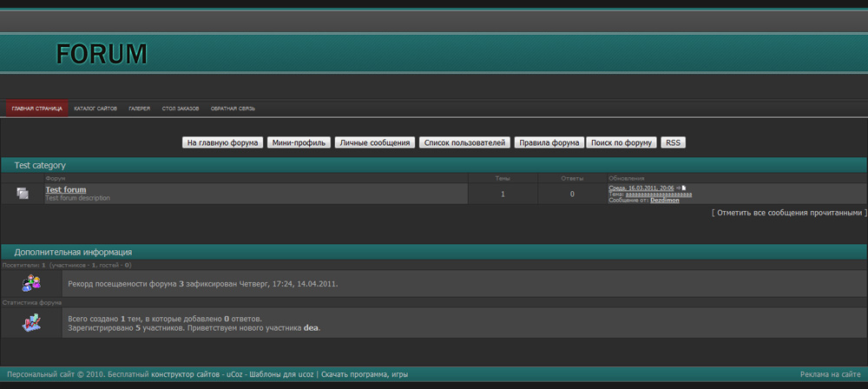
Task: View Правила форума
Action: coord(549,142)
